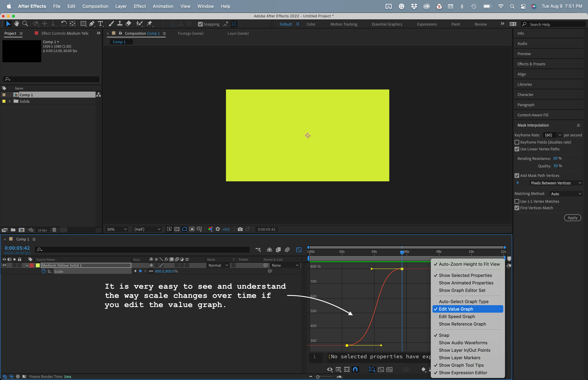Take a snapshot with the camera icon

click(240, 229)
